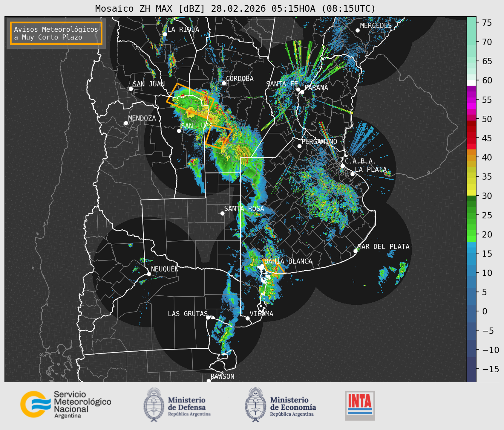This screenshot has width=504, height=430.
Task: Click the Ministerio de Economía text
Action: tap(293, 406)
